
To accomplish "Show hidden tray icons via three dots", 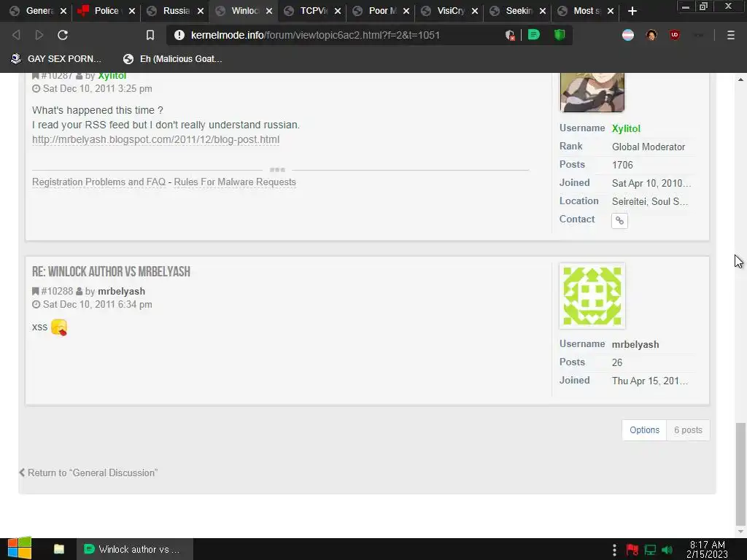I will pyautogui.click(x=614, y=550).
